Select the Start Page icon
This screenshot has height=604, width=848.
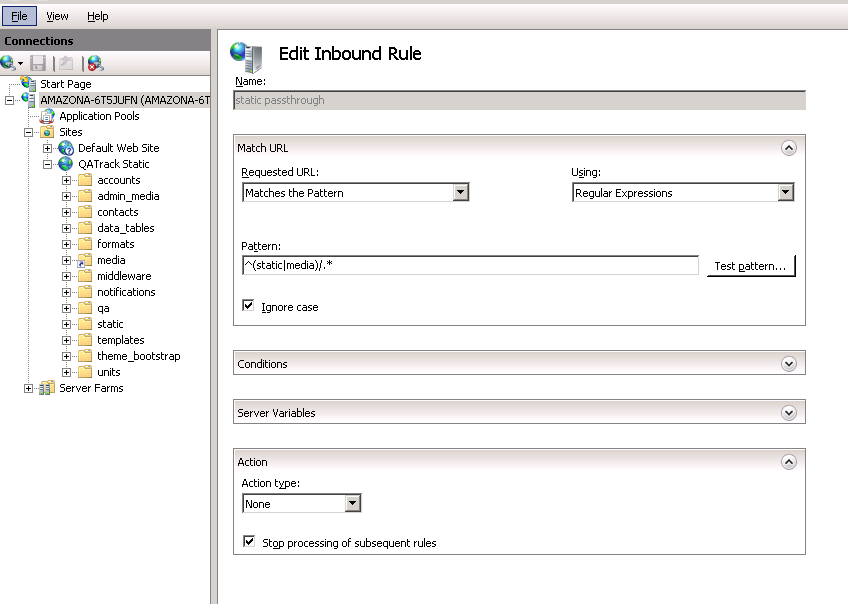click(28, 84)
